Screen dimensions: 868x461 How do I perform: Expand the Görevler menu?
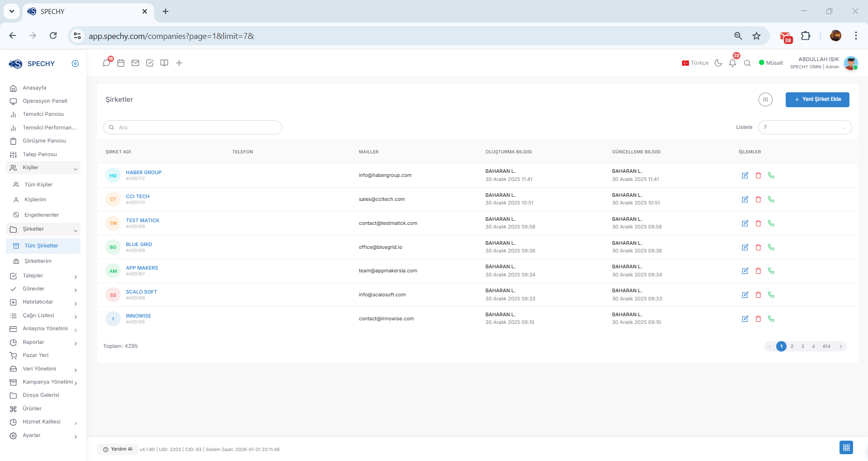(x=43, y=289)
